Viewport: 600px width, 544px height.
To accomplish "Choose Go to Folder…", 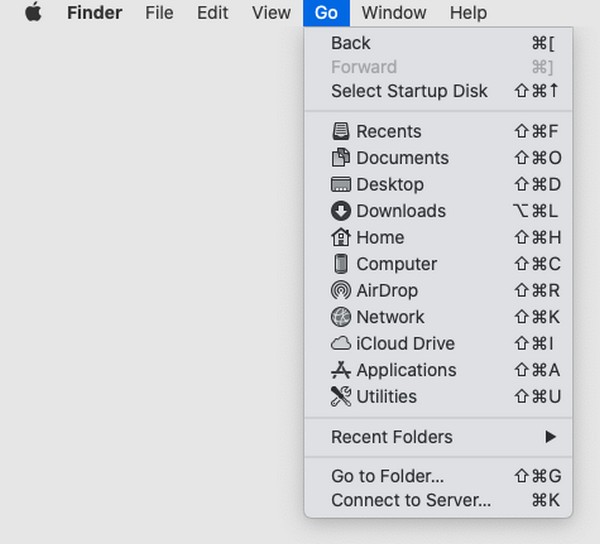I will tap(439, 476).
